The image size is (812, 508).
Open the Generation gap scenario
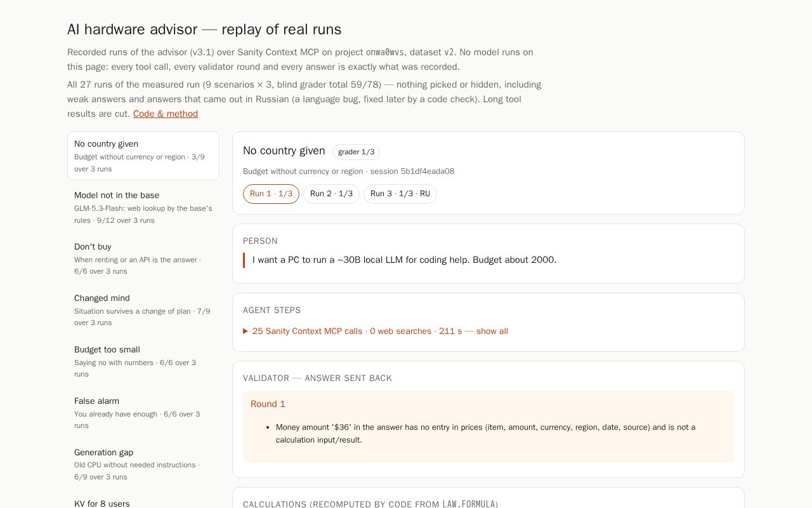point(143,464)
